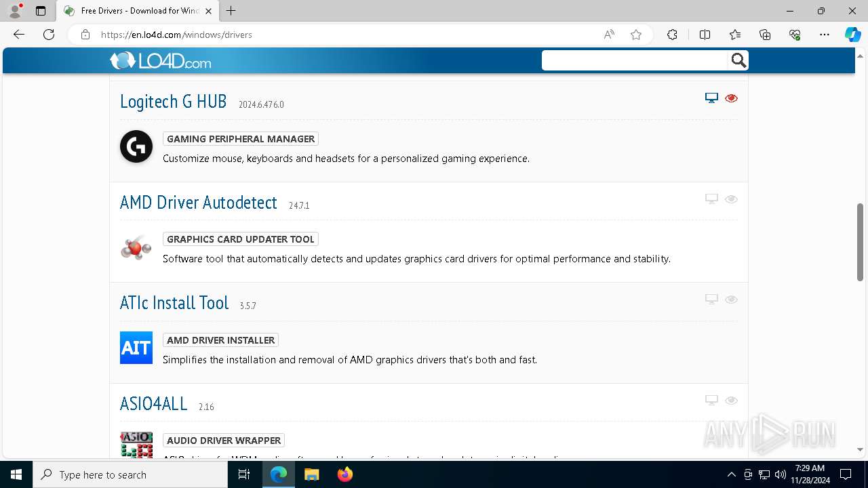
Task: Open the AIT logo thumbnail
Action: pos(136,348)
